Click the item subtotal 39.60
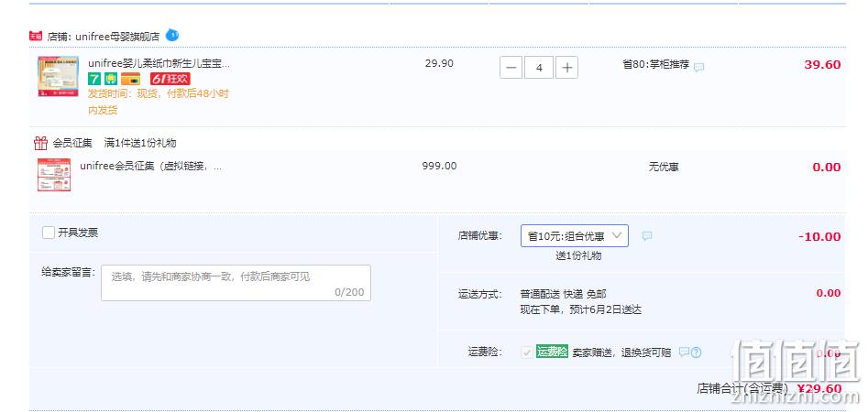This screenshot has width=868, height=412. 822,65
